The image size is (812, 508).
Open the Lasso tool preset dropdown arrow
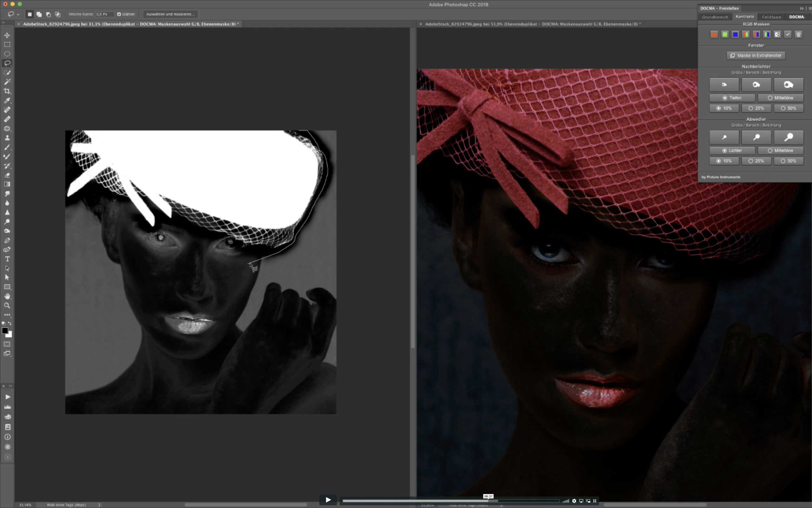18,15
